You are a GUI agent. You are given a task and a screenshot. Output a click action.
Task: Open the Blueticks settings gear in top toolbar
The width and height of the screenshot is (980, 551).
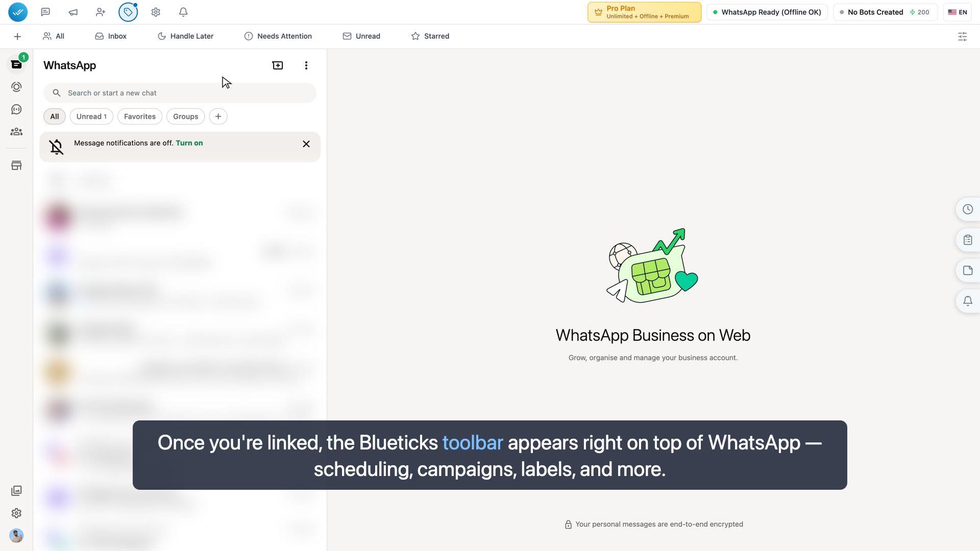tap(156, 12)
